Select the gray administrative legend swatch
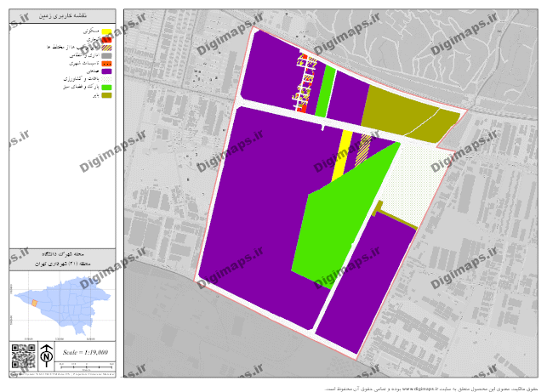The image size is (547, 392). click(106, 55)
